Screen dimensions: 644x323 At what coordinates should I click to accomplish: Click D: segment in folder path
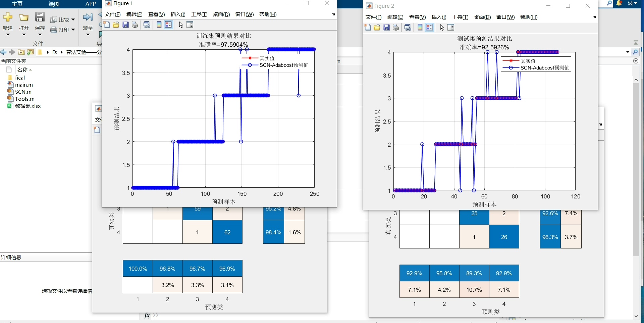coord(55,52)
